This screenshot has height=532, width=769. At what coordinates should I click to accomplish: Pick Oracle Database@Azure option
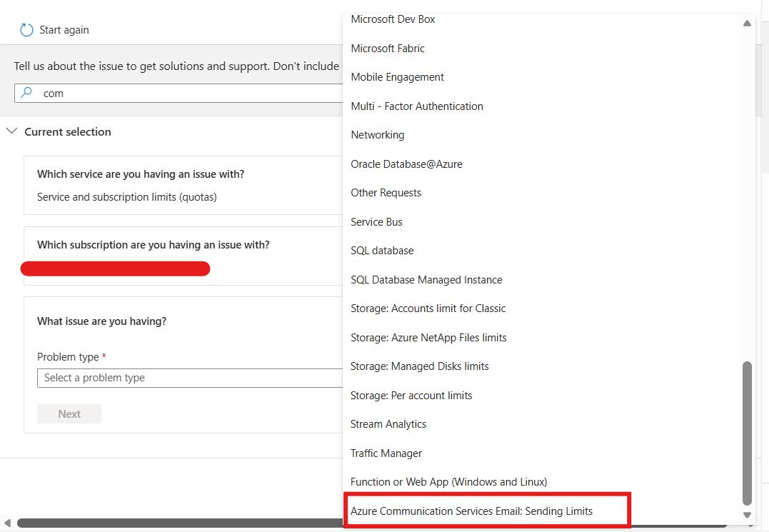(406, 164)
